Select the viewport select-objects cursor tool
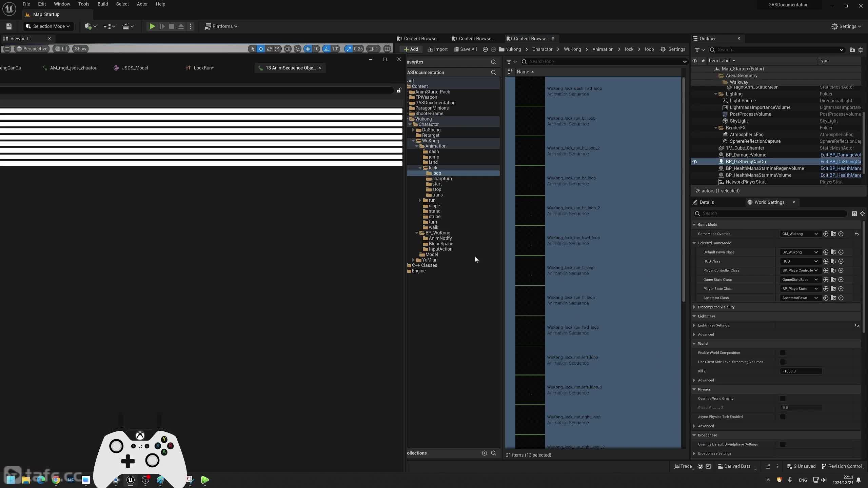This screenshot has height=488, width=868. (252, 49)
